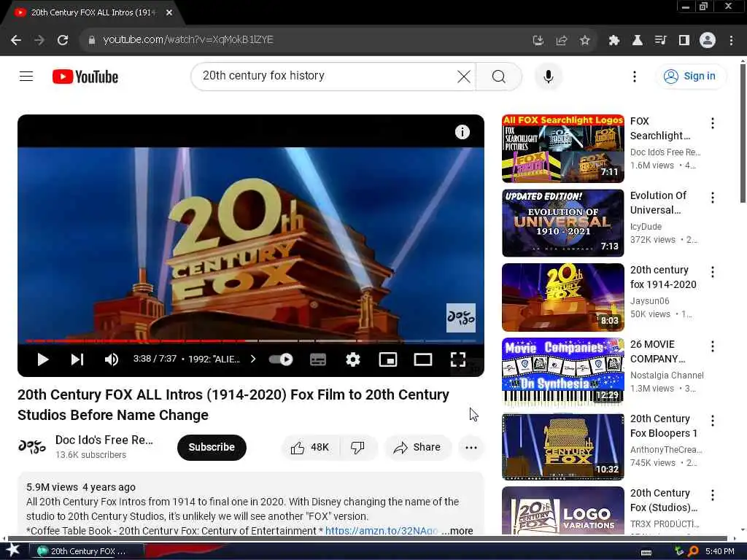This screenshot has height=560, width=747.
Task: Switch to theater mode
Action: [423, 359]
